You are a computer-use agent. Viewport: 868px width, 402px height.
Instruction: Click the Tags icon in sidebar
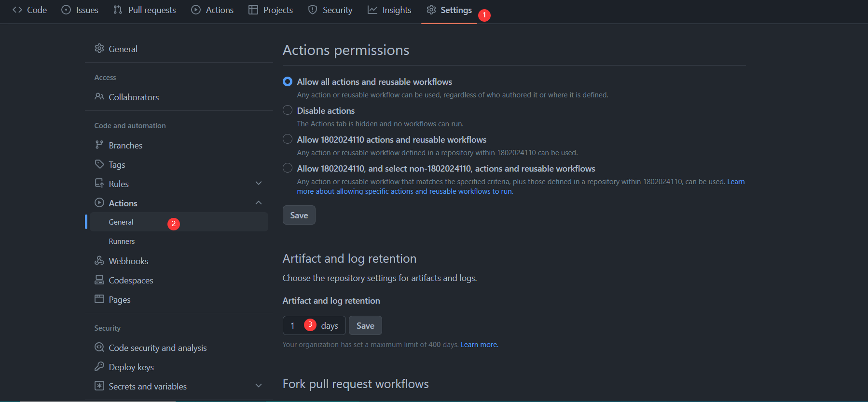click(x=99, y=164)
